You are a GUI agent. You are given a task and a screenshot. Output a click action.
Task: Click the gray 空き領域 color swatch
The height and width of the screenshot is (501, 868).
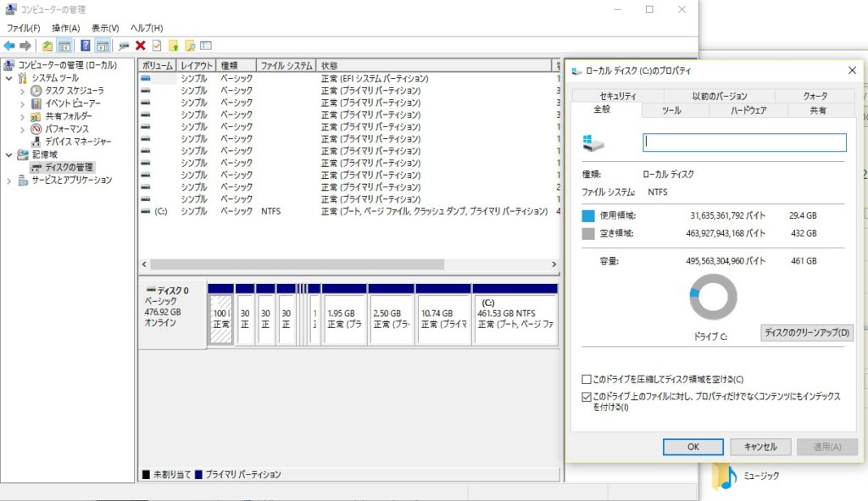coord(588,234)
